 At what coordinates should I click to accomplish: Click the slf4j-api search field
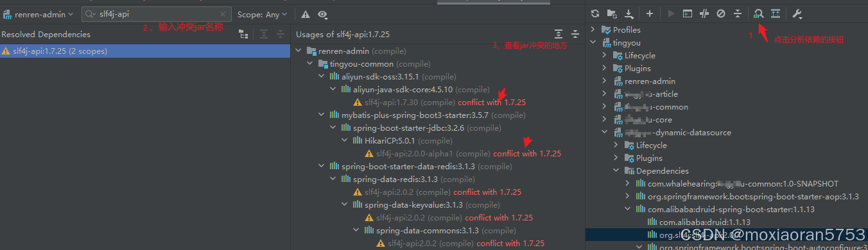157,14
